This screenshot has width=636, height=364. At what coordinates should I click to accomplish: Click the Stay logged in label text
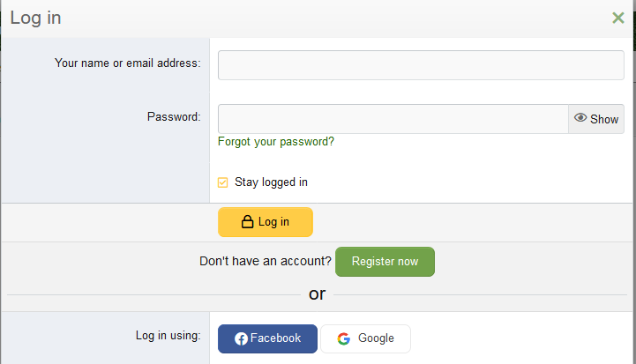point(271,182)
